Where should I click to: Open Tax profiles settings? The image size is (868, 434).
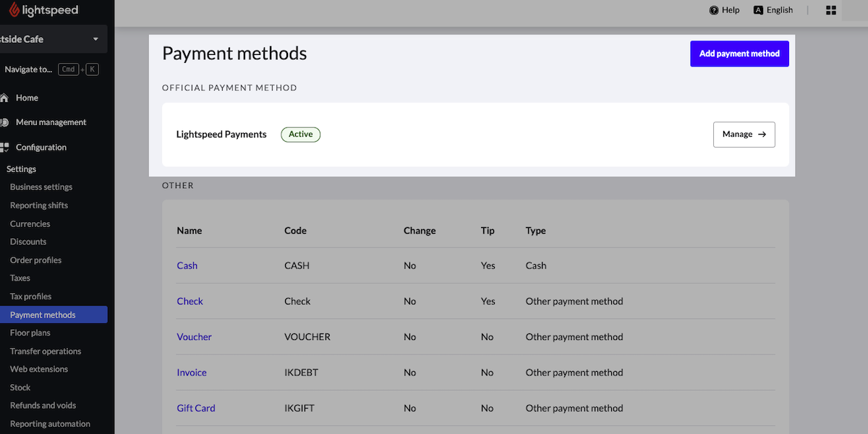point(31,297)
